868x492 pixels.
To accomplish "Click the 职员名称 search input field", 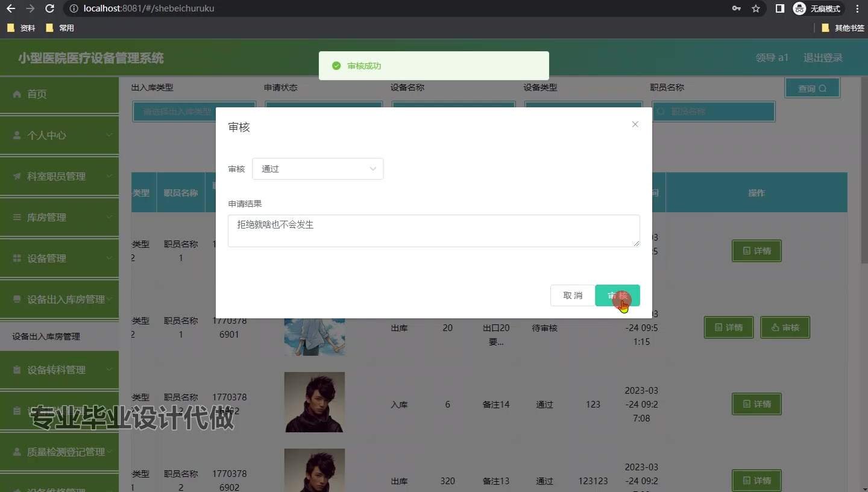I will tap(714, 112).
